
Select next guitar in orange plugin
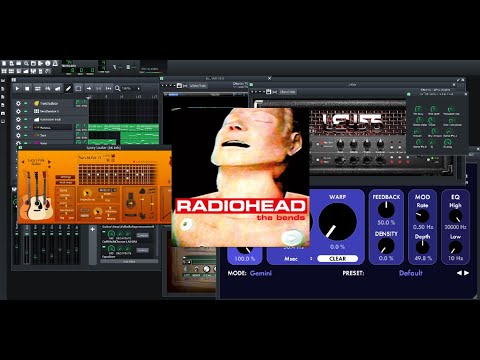[49, 162]
